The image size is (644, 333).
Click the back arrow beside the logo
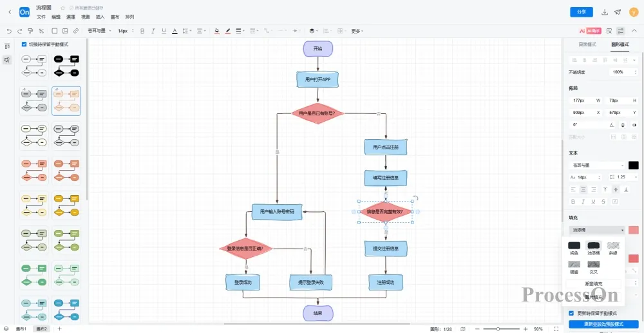pos(9,12)
